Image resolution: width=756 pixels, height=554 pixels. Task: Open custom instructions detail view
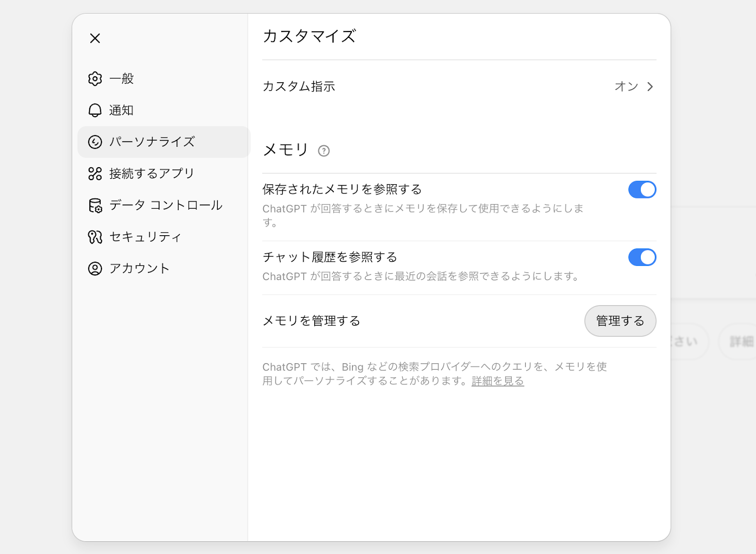651,87
